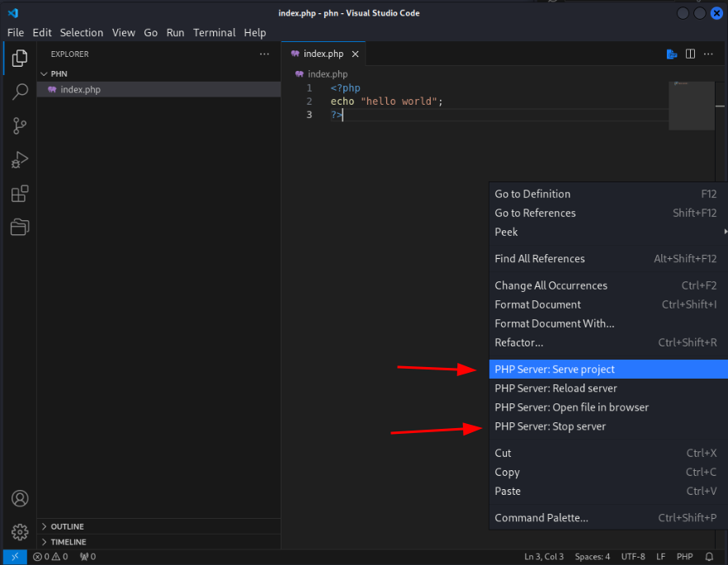Image resolution: width=728 pixels, height=565 pixels.
Task: Launch PHP Server using the blue editor icon
Action: [x=670, y=53]
